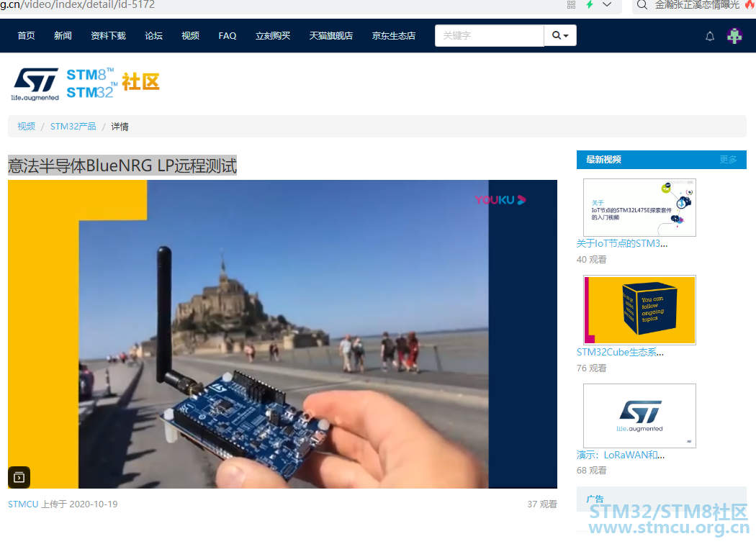Open the search magnifier dropdown button

point(560,36)
